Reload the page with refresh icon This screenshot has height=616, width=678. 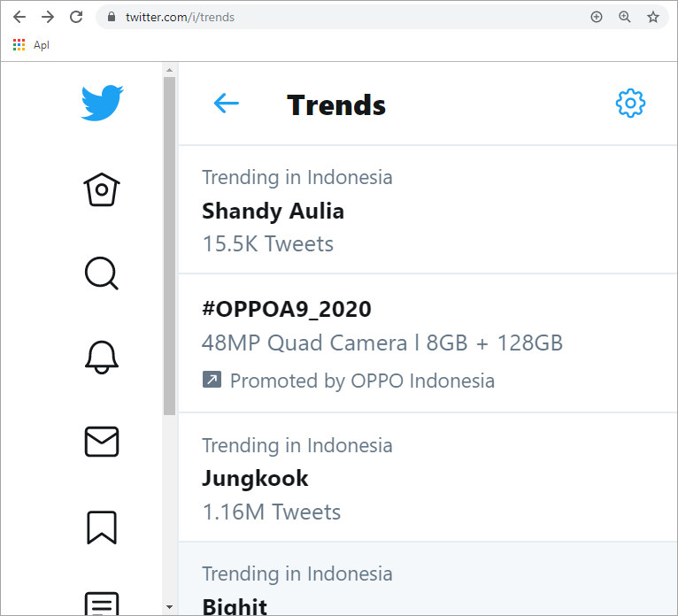pyautogui.click(x=76, y=17)
